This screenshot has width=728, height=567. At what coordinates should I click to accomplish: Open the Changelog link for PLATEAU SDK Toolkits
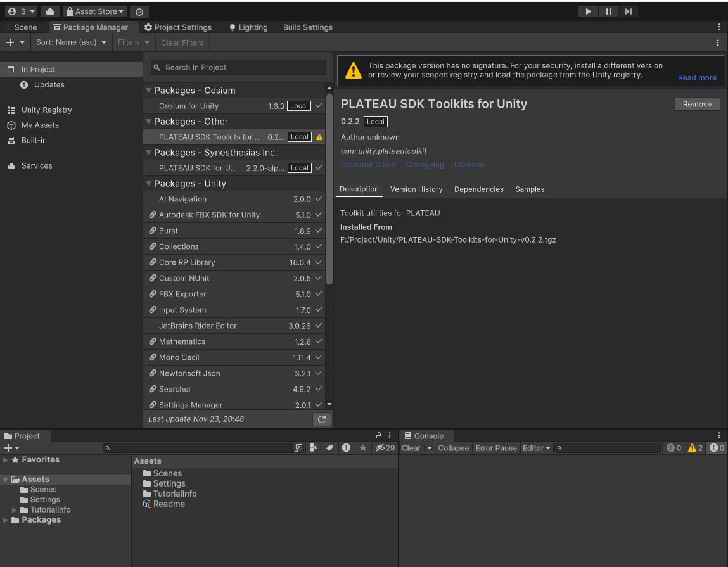(x=425, y=164)
